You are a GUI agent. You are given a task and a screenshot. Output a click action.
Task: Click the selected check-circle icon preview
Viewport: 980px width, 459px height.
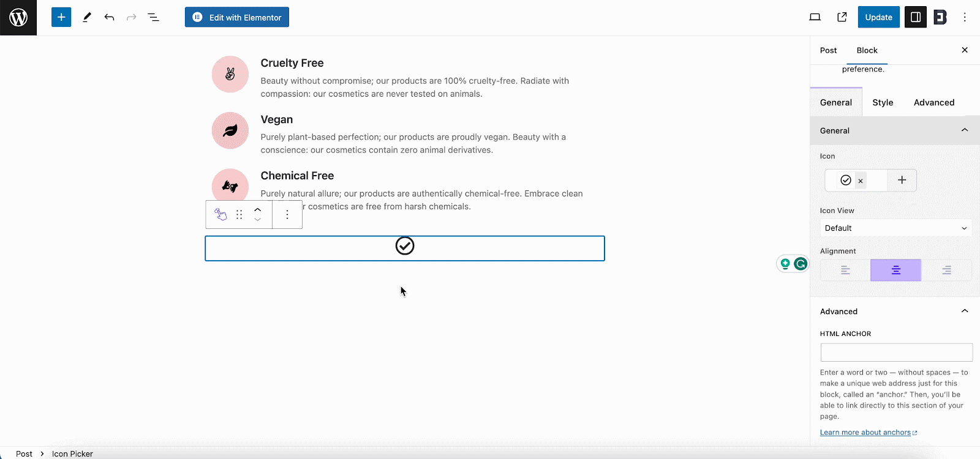click(846, 180)
